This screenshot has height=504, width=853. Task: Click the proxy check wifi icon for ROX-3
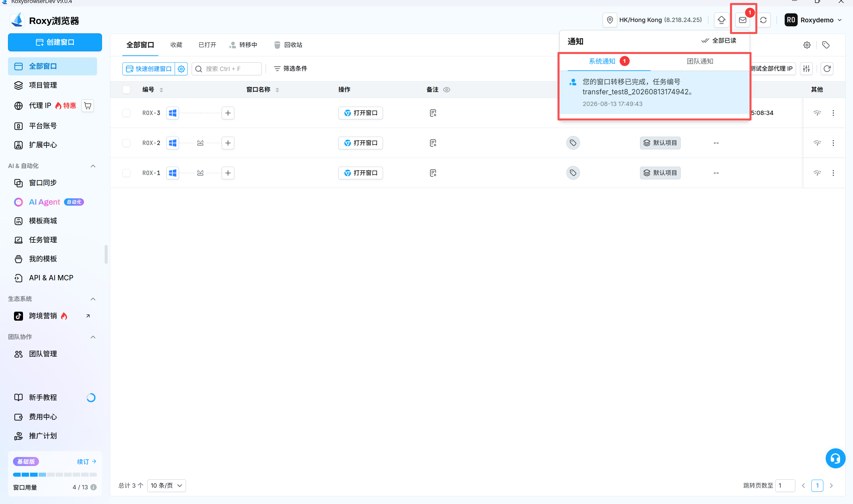tap(817, 113)
